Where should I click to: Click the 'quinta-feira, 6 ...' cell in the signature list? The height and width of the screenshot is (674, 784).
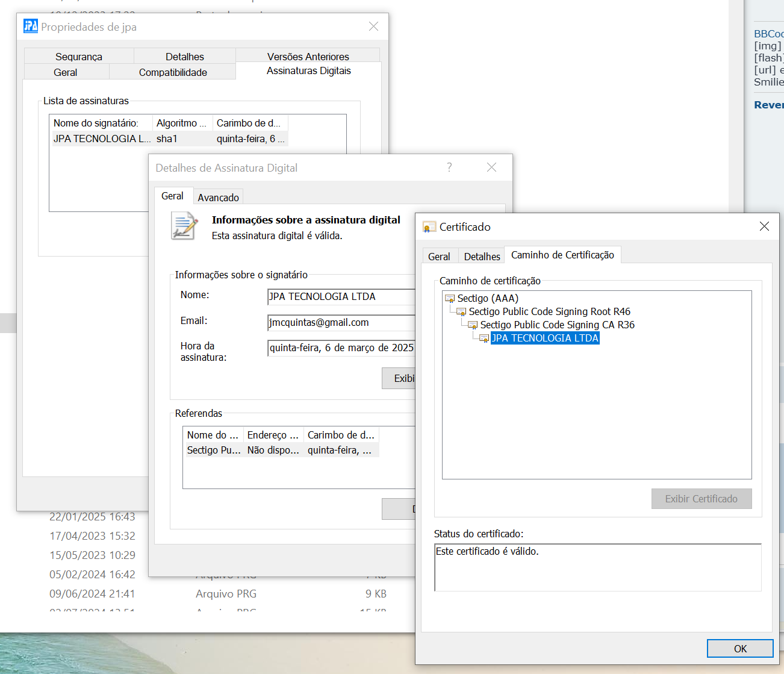250,139
